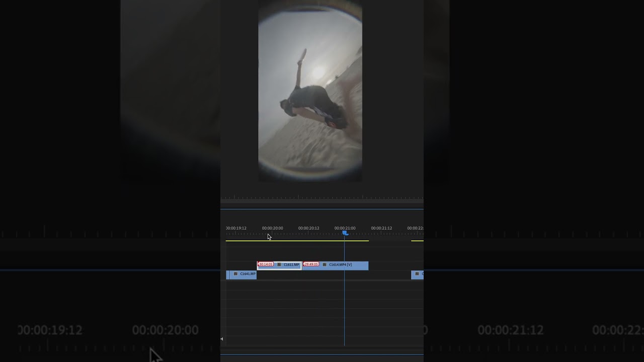Click the ruler at timecode 00:00:21:12
The image size is (644, 362).
point(381,228)
